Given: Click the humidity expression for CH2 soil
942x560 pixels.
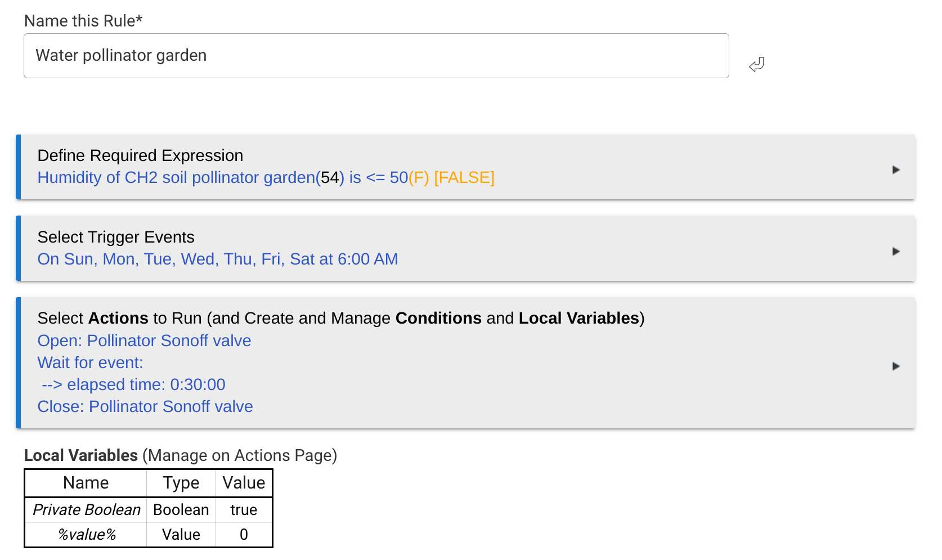Looking at the screenshot, I should point(266,178).
